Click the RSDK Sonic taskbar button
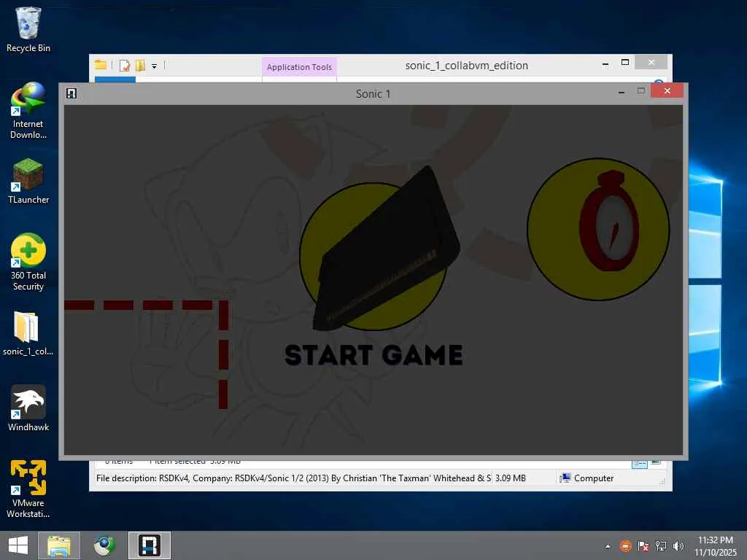The image size is (747, 560). tap(149, 545)
